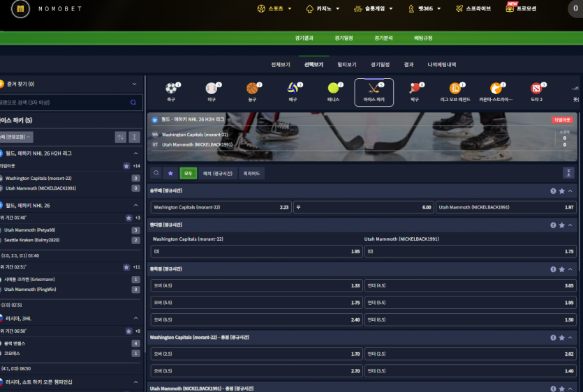The image size is (583, 392).
Task: Open the round 0 badge at top right
Action: point(575,8)
